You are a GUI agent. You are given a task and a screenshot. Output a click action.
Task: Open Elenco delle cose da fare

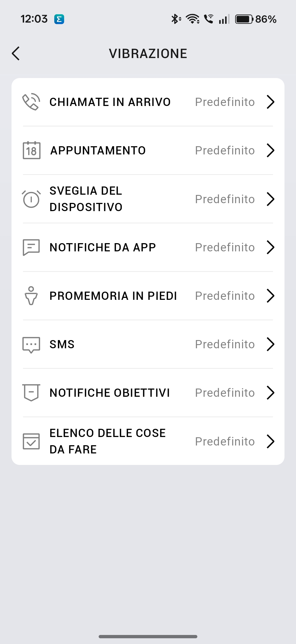(x=107, y=441)
